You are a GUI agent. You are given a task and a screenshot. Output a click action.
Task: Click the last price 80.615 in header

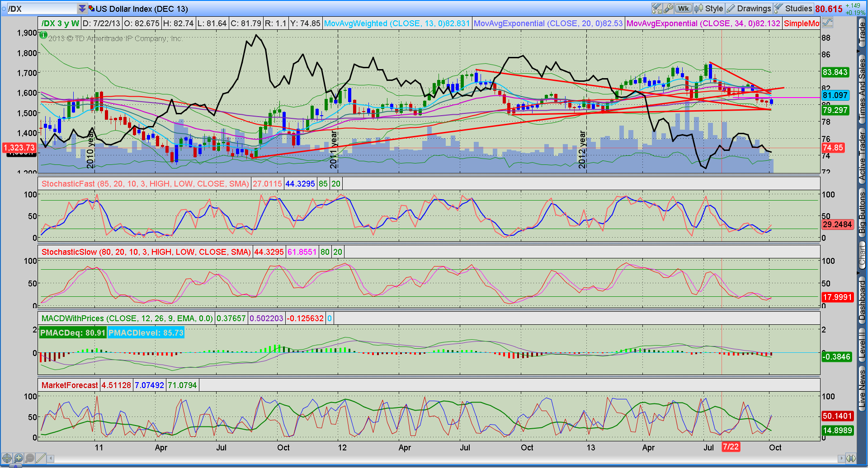(829, 9)
